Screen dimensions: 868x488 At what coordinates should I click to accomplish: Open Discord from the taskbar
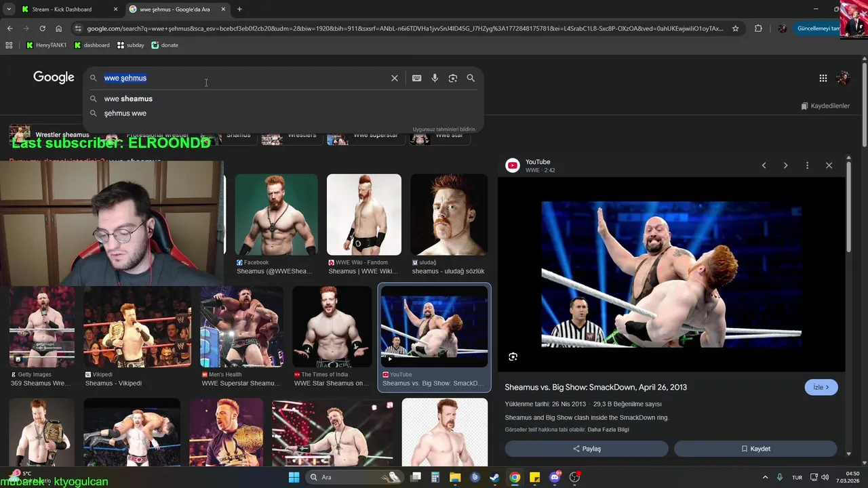pos(555,477)
